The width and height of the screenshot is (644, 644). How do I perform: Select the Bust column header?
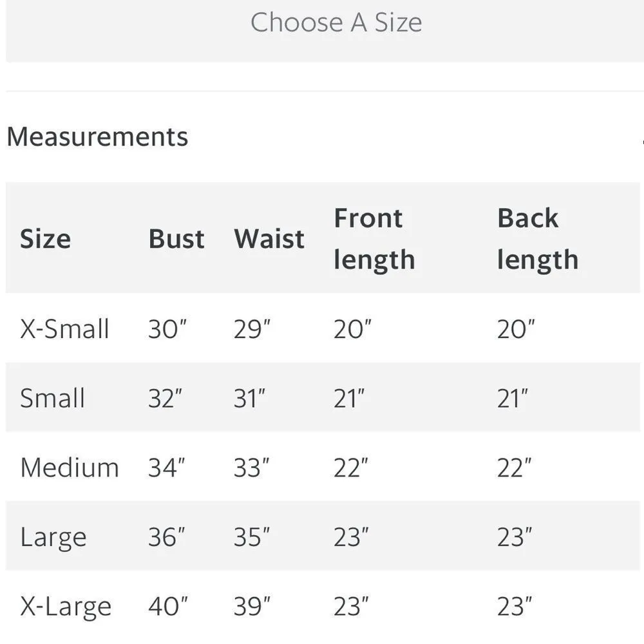coord(176,239)
